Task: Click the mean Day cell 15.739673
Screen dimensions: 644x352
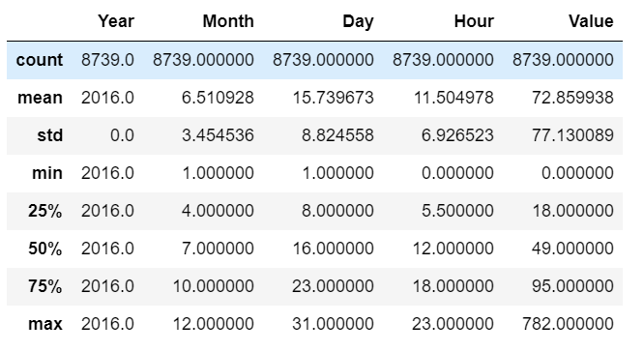Action: [333, 98]
